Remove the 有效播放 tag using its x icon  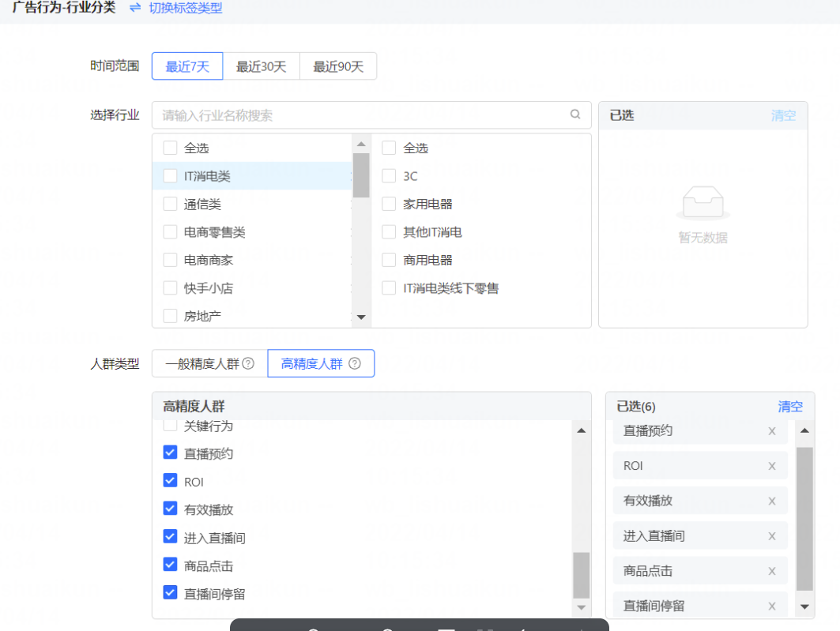tap(771, 500)
